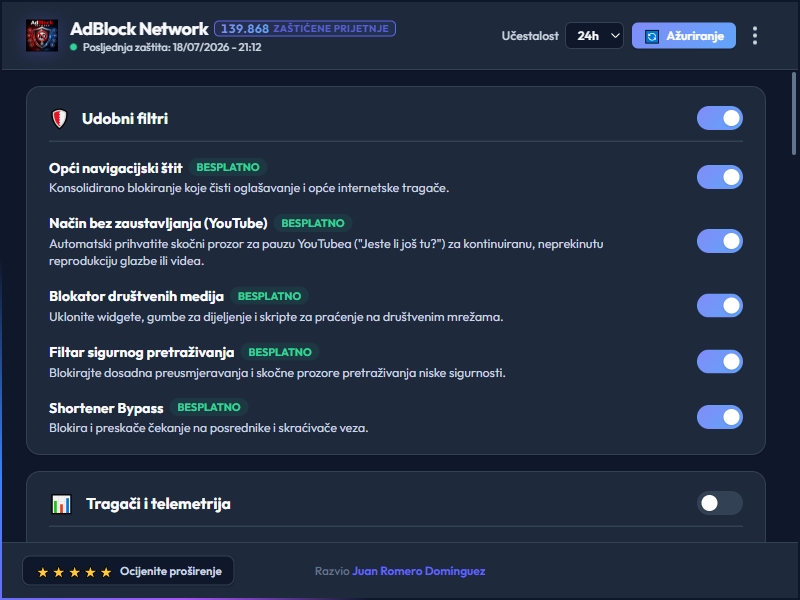Click BESPLATNO badge next to Način bez zaustavljanja
The height and width of the screenshot is (600, 800).
[x=313, y=223]
